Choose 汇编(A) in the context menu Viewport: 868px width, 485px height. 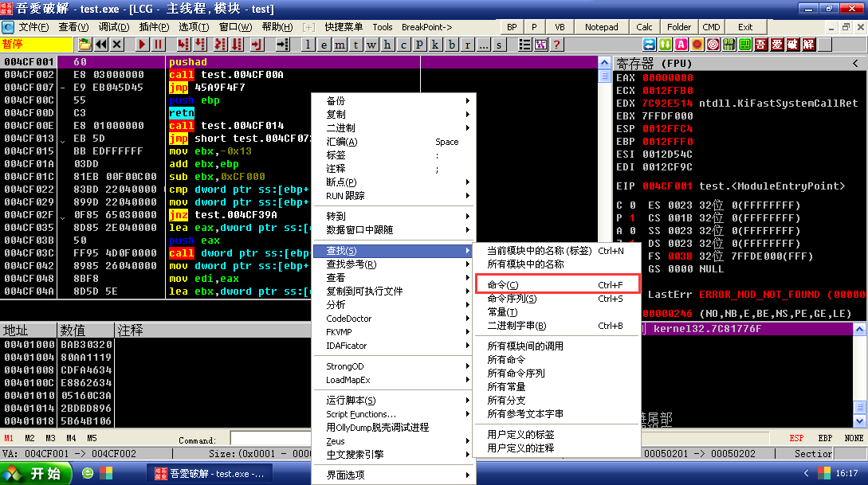click(x=394, y=142)
